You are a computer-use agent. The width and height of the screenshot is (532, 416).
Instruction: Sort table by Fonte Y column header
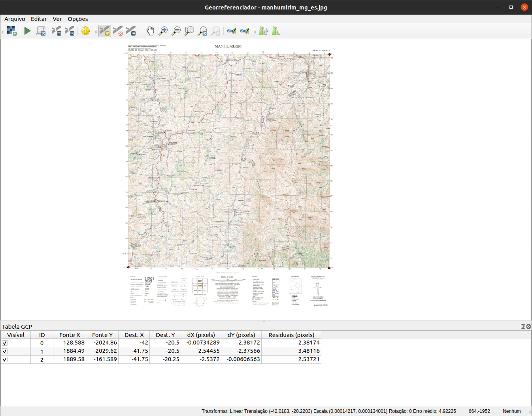(x=102, y=335)
